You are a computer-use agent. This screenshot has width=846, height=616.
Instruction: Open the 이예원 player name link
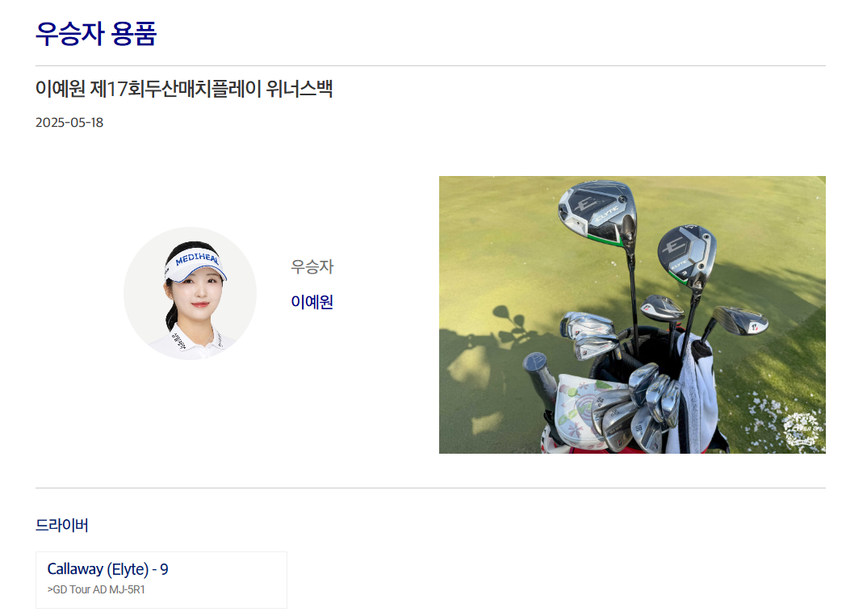click(312, 301)
